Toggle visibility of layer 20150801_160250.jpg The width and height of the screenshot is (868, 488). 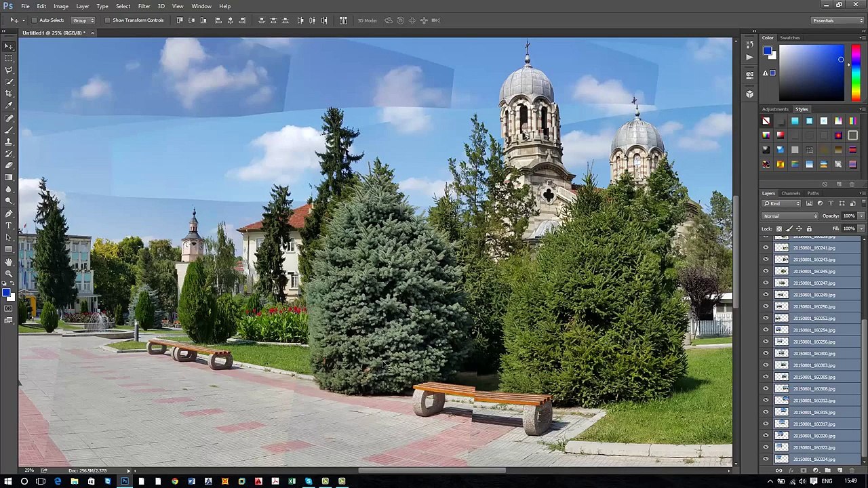[x=766, y=306]
